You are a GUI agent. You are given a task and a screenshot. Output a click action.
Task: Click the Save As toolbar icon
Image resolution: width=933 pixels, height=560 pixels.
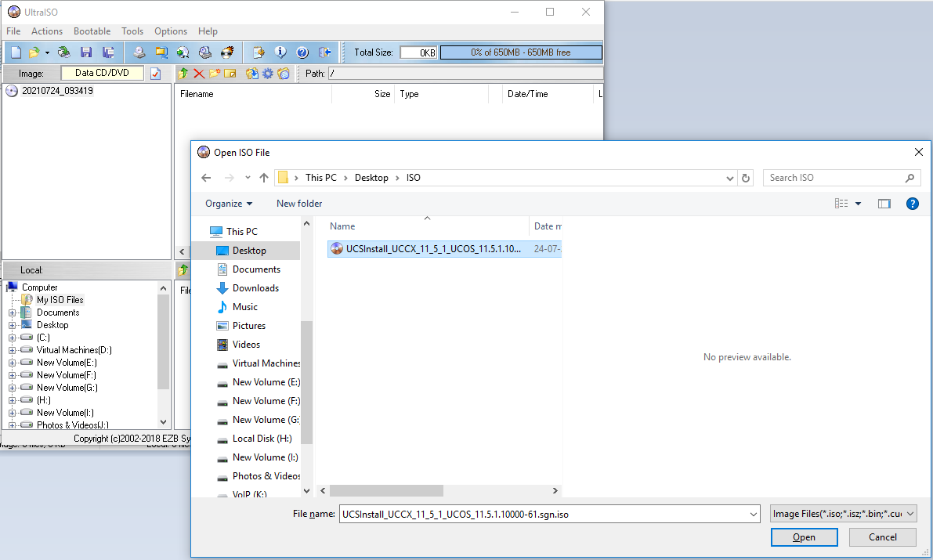(108, 52)
